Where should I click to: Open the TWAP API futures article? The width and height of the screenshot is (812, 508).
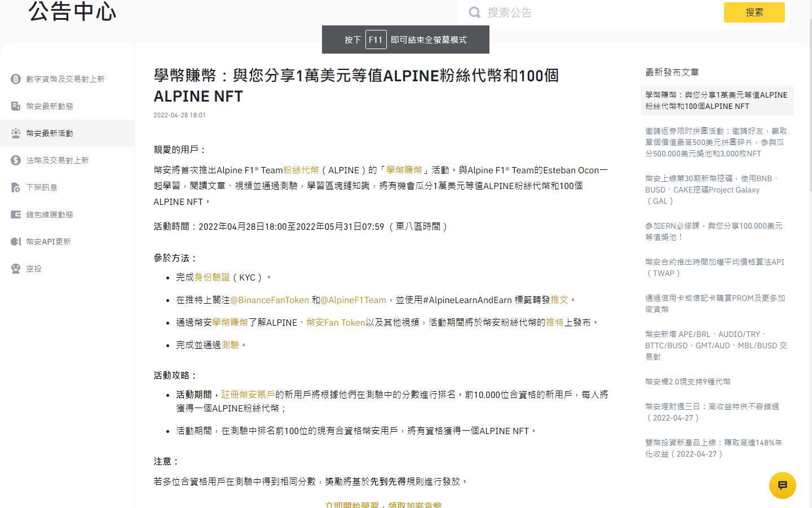pos(715,268)
